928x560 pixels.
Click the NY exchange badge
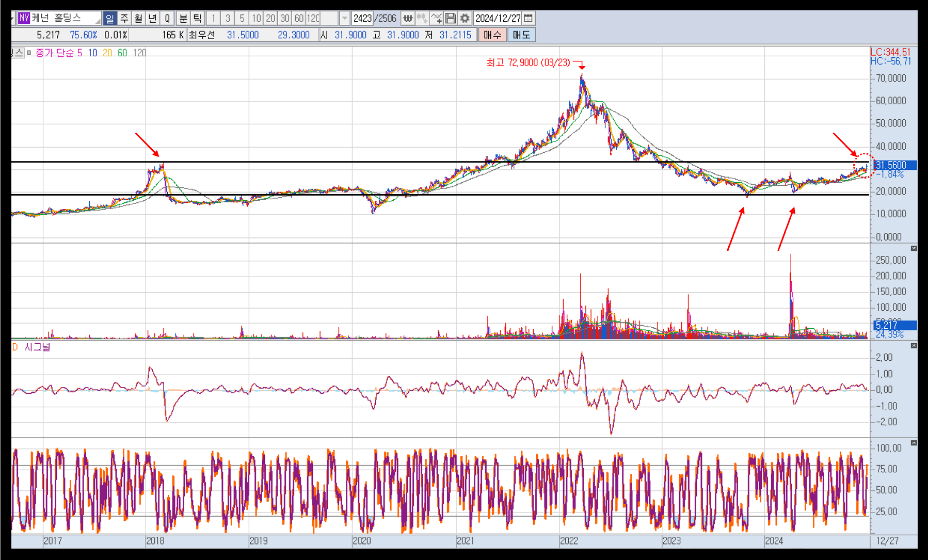pos(24,18)
